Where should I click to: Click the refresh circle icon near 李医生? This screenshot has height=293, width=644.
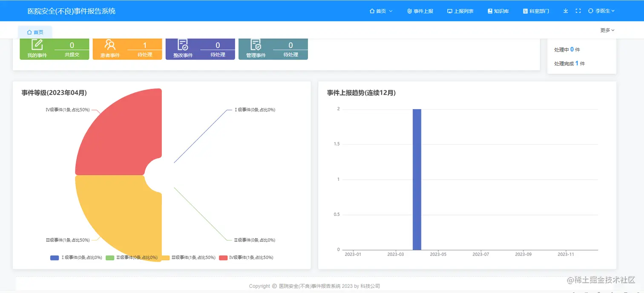(591, 11)
